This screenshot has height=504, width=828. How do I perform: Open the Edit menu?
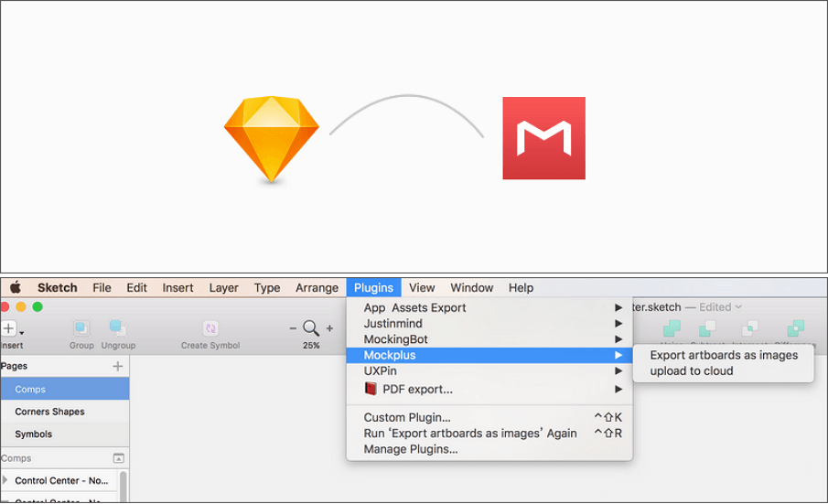[x=136, y=287]
